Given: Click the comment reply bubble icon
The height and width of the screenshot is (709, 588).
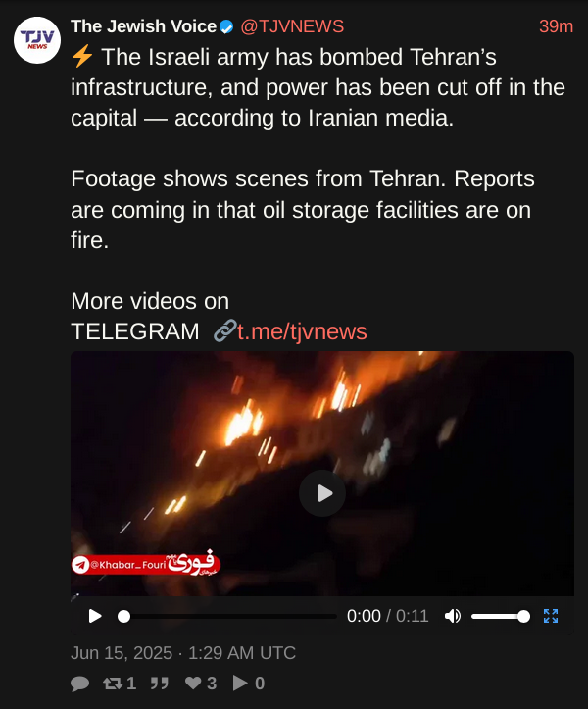Looking at the screenshot, I should [79, 684].
